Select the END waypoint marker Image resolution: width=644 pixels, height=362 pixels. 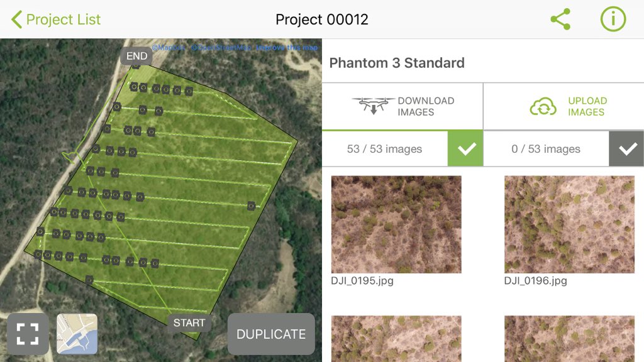(136, 56)
